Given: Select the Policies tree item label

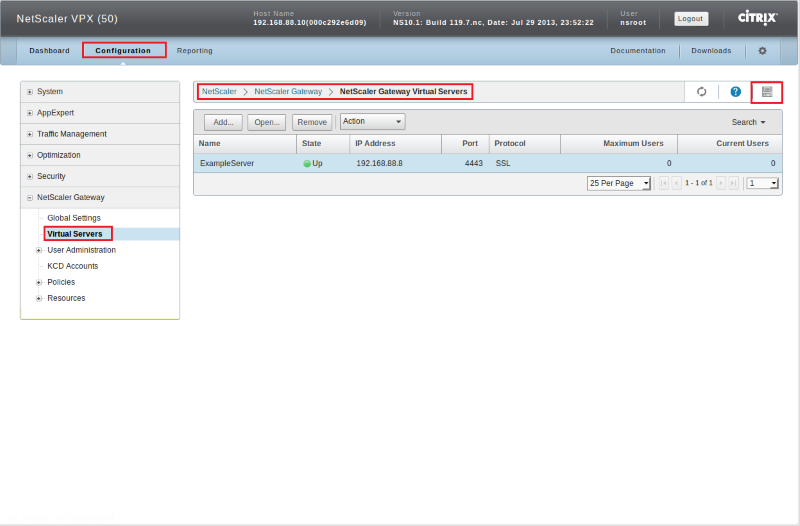Looking at the screenshot, I should point(61,282).
